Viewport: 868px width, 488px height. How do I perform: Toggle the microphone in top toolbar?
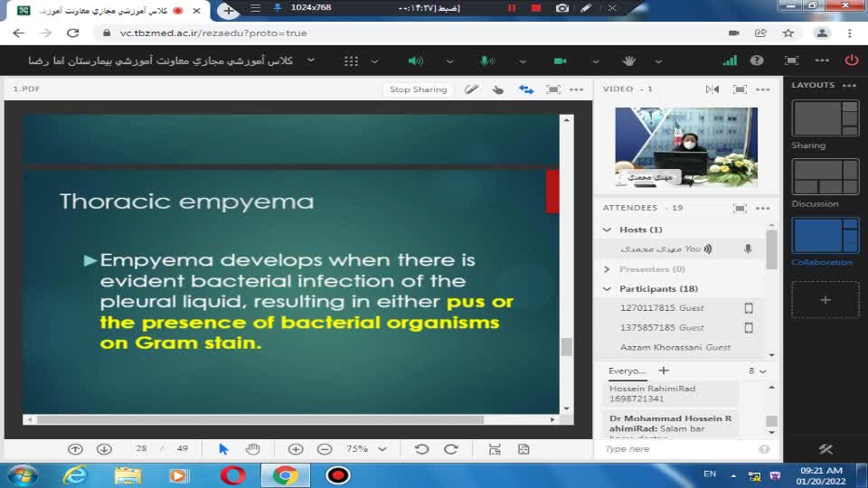coord(486,61)
